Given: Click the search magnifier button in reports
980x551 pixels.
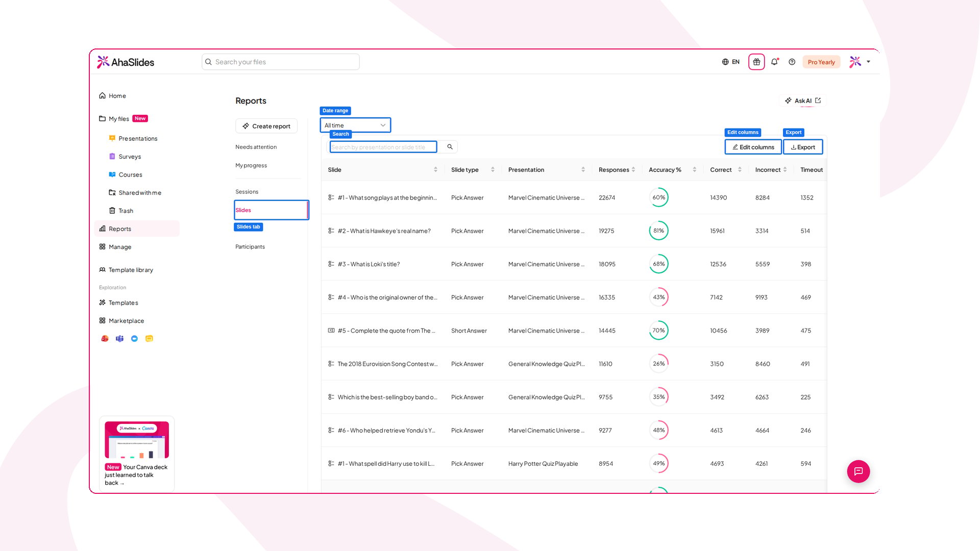Looking at the screenshot, I should [x=450, y=147].
